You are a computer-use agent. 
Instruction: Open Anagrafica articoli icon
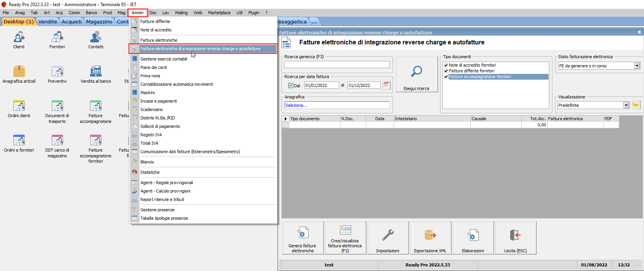[x=19, y=74]
